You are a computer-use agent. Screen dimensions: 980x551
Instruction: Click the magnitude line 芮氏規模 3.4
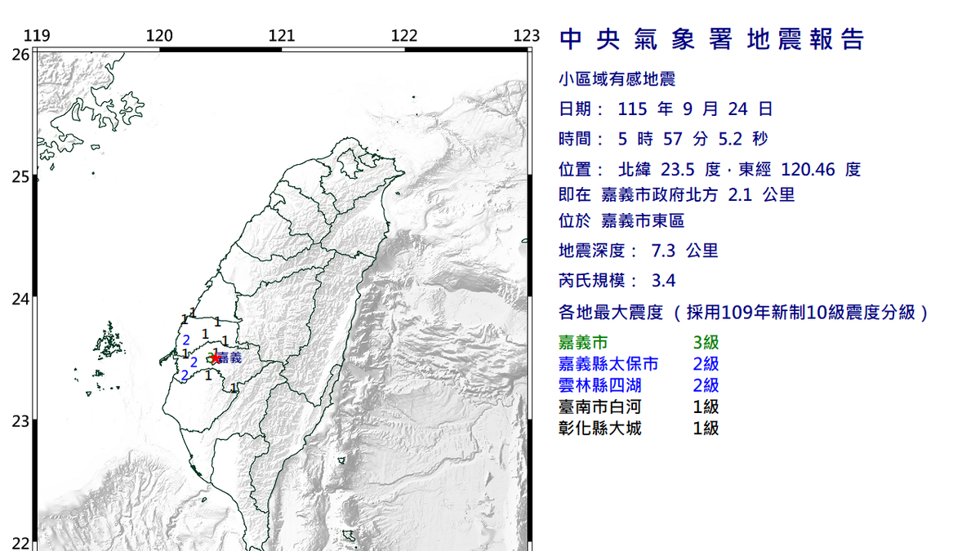pos(617,281)
